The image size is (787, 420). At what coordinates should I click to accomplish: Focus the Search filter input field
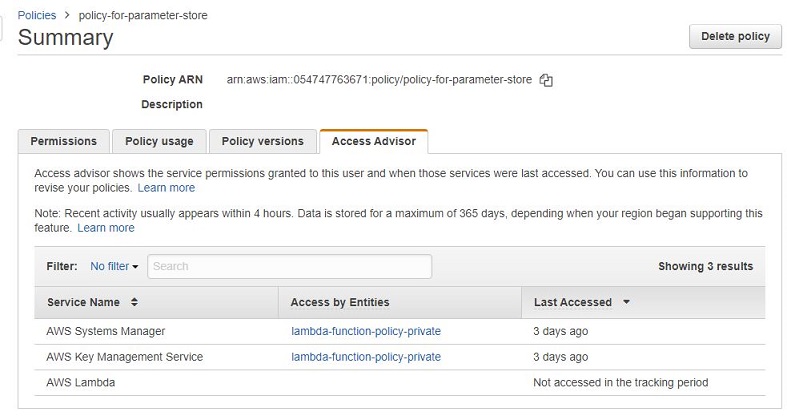coord(290,266)
